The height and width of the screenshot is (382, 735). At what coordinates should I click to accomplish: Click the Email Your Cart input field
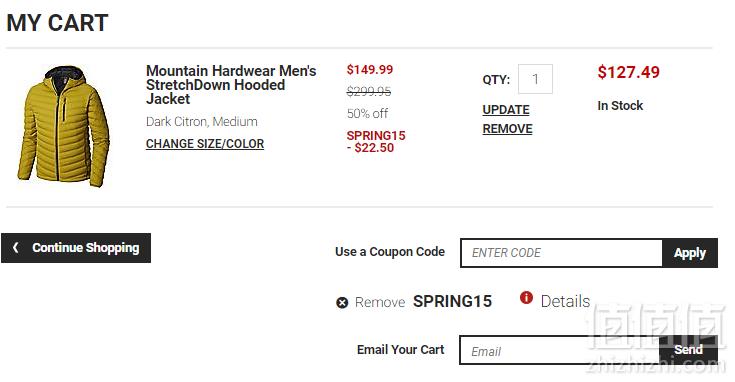(559, 350)
